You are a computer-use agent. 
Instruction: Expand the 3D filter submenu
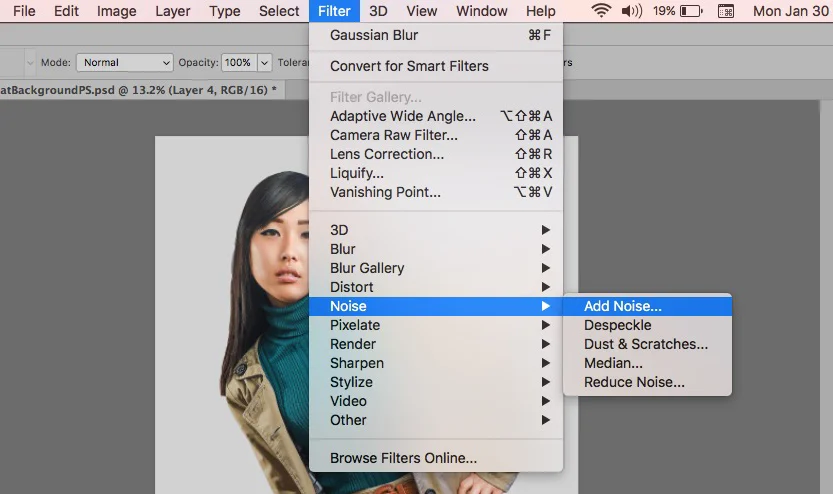tap(436, 230)
